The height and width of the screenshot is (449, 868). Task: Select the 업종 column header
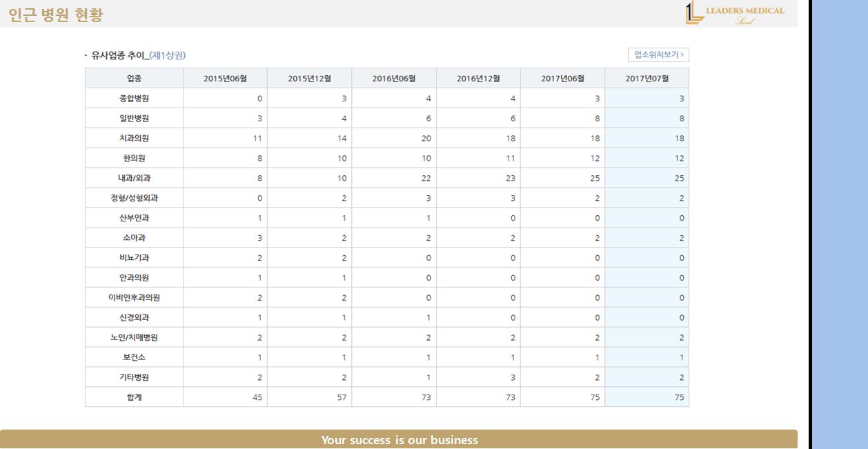(134, 79)
